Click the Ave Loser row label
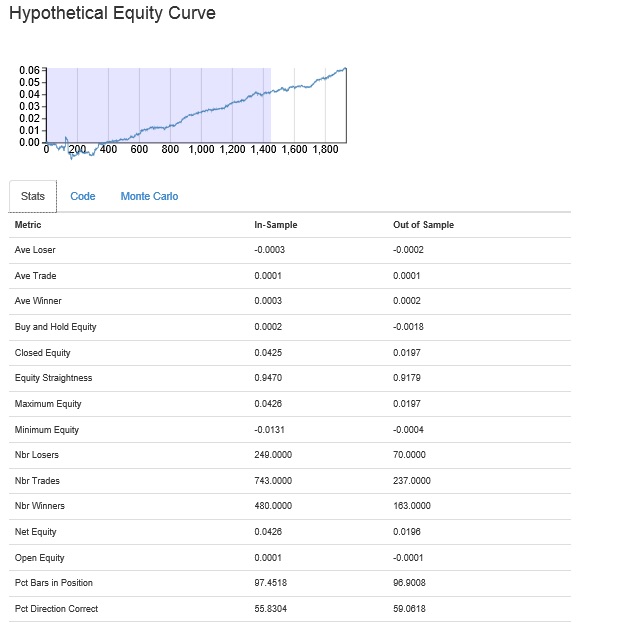618x623 pixels. [36, 250]
